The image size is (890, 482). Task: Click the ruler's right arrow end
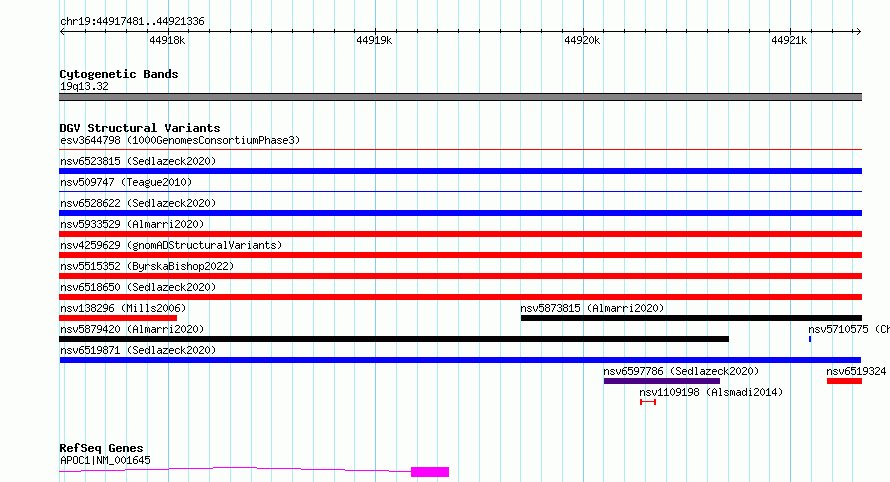point(858,31)
